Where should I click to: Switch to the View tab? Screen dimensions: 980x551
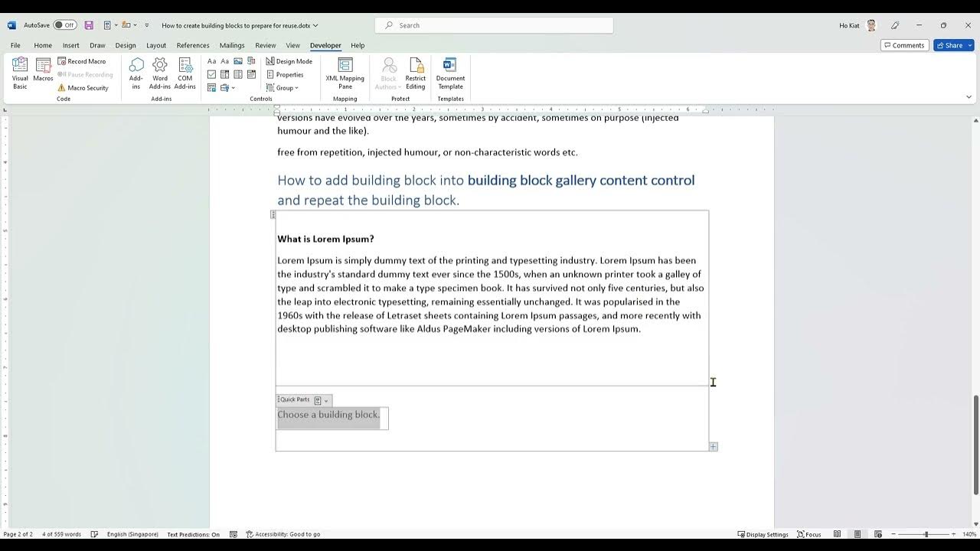(293, 45)
